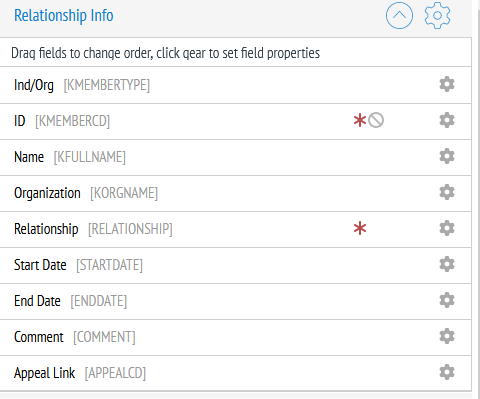Open End Date field gear settings
This screenshot has width=480, height=399.
pyautogui.click(x=447, y=300)
